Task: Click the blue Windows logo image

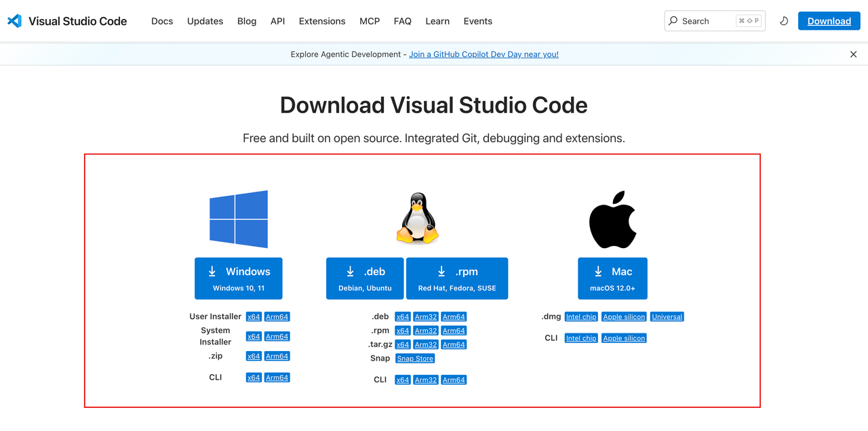Action: (x=239, y=219)
